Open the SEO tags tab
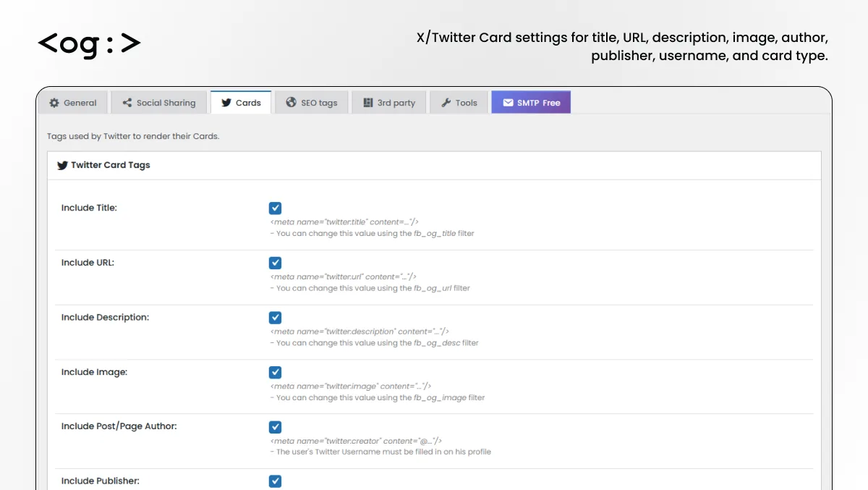 coord(311,103)
